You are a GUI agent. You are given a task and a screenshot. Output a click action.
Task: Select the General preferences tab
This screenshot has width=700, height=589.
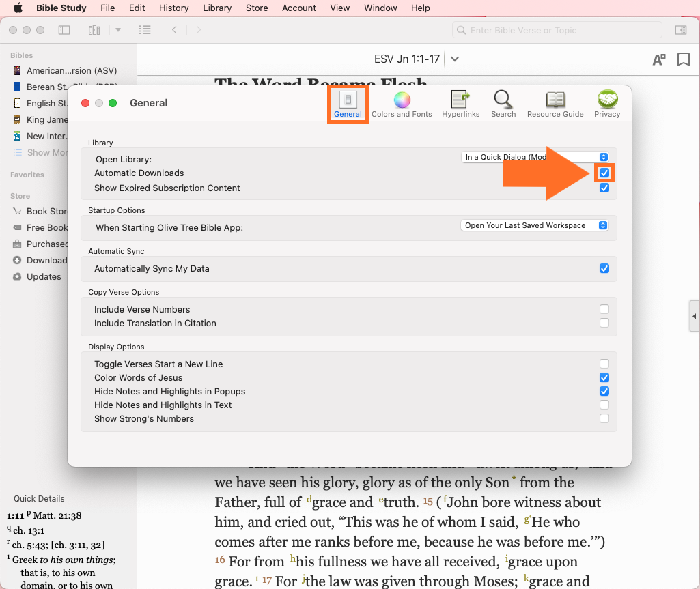(348, 104)
